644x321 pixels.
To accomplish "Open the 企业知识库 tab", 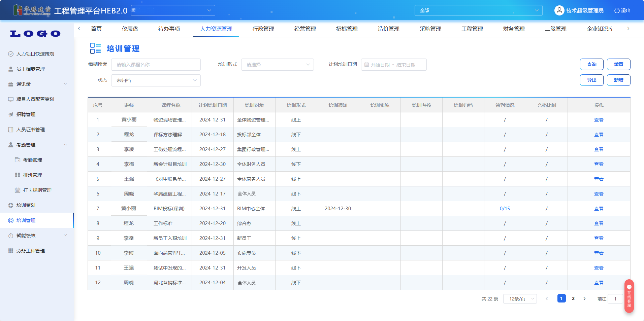I will click(600, 29).
